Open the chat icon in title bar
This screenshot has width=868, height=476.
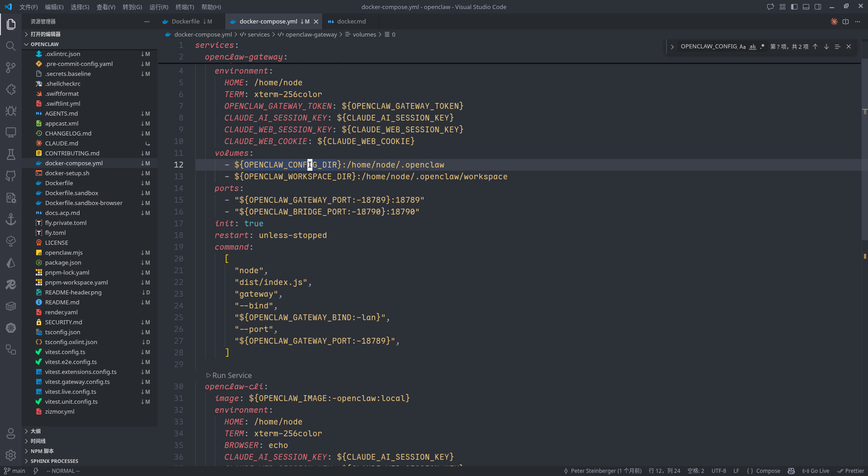pos(770,7)
